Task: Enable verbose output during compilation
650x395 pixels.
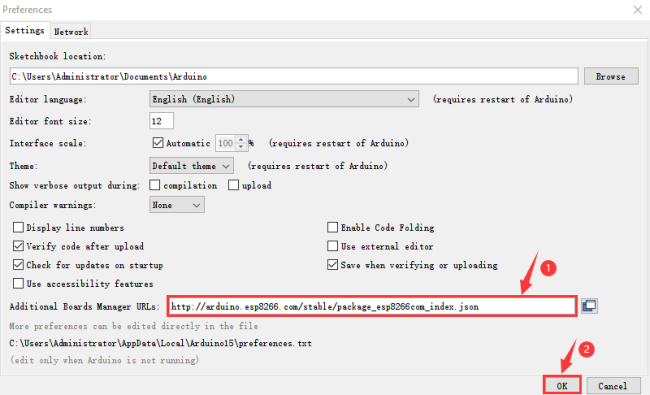Action: click(155, 185)
